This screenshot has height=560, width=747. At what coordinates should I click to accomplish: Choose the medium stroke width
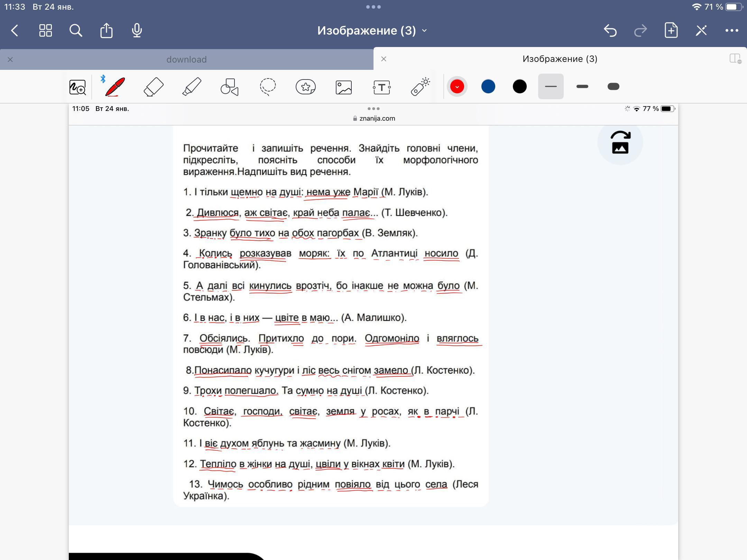pos(582,86)
